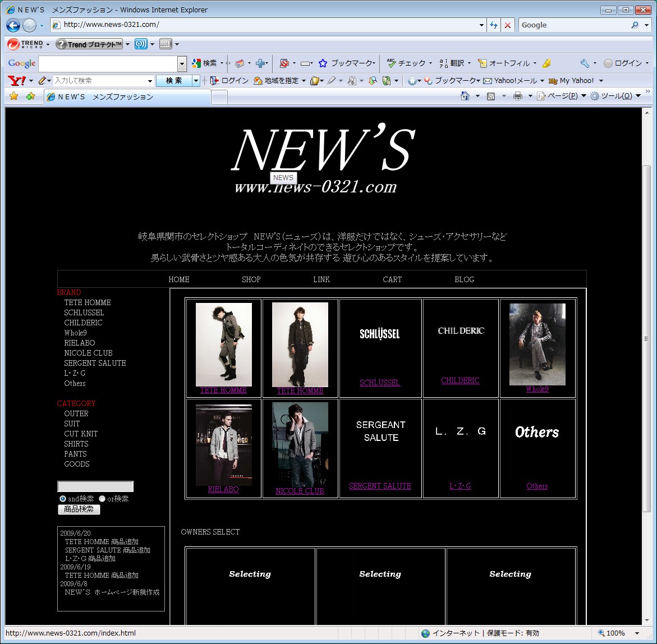Open Google toolbar wrench settings
This screenshot has width=657, height=644.
[585, 63]
